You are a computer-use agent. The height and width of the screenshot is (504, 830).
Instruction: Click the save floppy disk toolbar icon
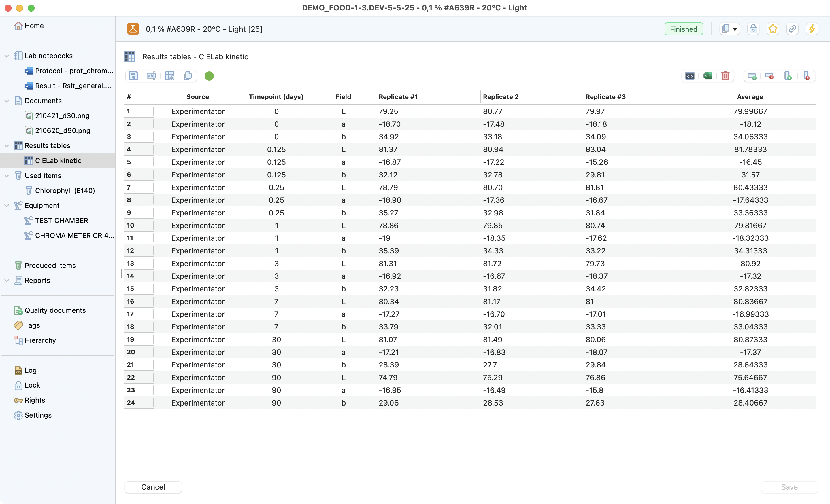pos(133,76)
